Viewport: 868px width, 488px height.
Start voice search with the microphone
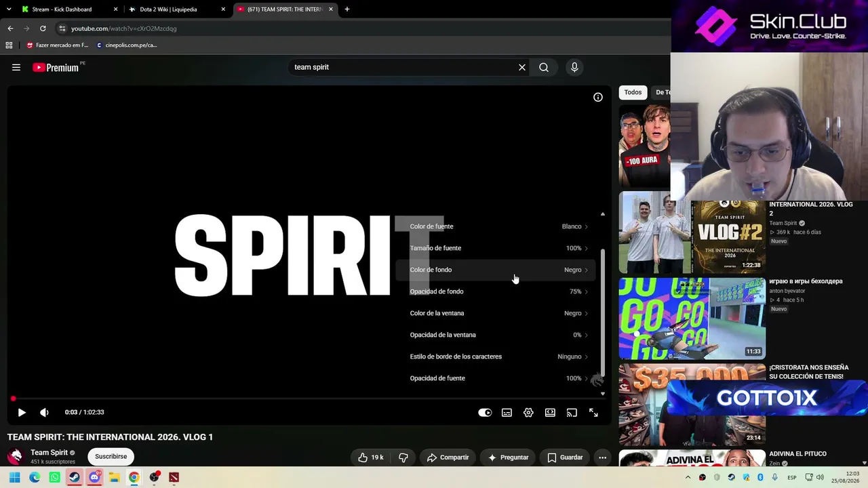coord(574,67)
